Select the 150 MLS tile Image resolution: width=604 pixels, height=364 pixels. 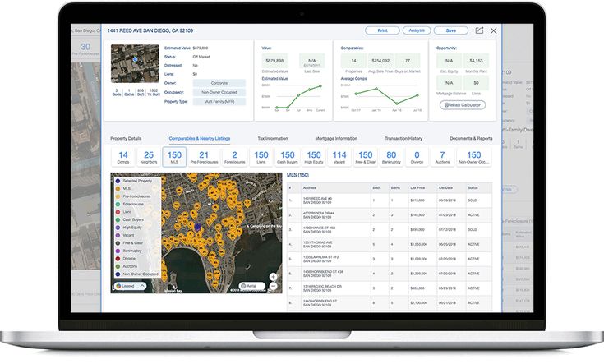(x=174, y=157)
